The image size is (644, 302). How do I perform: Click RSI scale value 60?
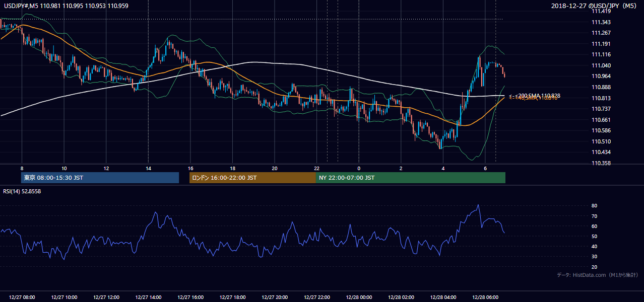pyautogui.click(x=595, y=226)
